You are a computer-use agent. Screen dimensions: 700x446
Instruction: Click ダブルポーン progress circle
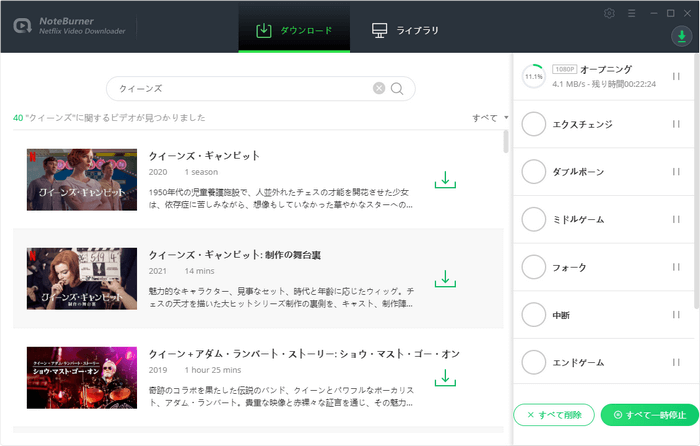tap(533, 171)
